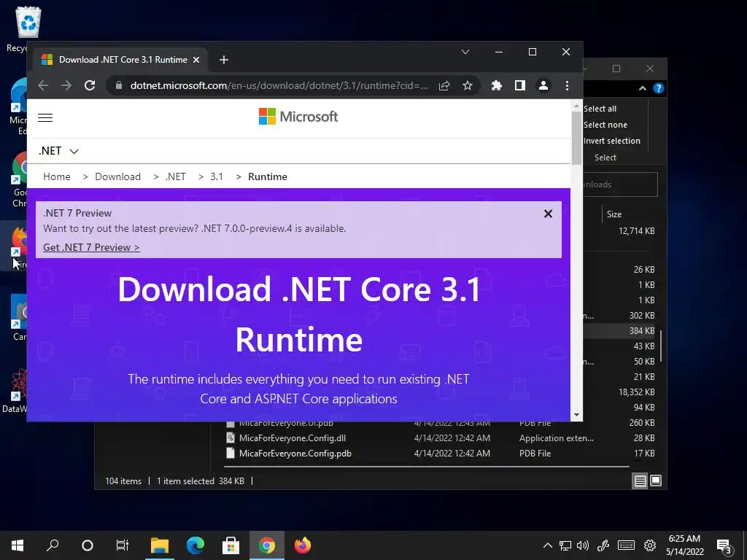The width and height of the screenshot is (747, 560).
Task: Sort by Size column in File Explorer
Action: pos(614,214)
